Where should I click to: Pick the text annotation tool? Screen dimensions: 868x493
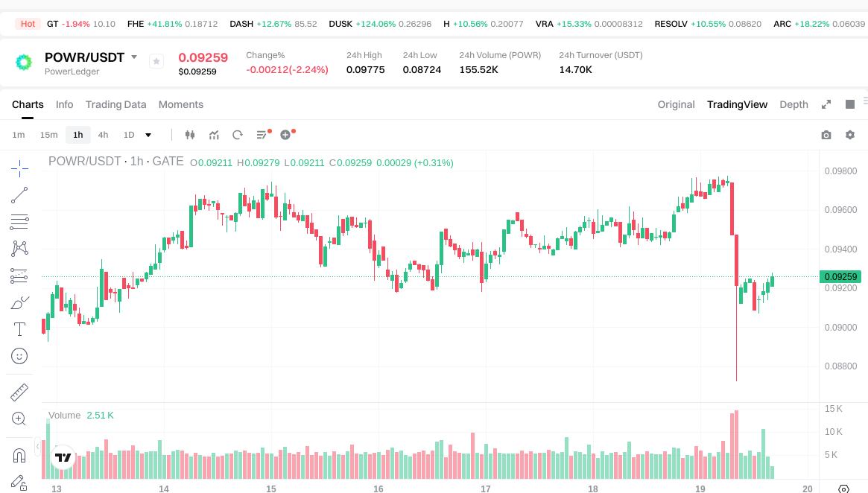tap(19, 328)
